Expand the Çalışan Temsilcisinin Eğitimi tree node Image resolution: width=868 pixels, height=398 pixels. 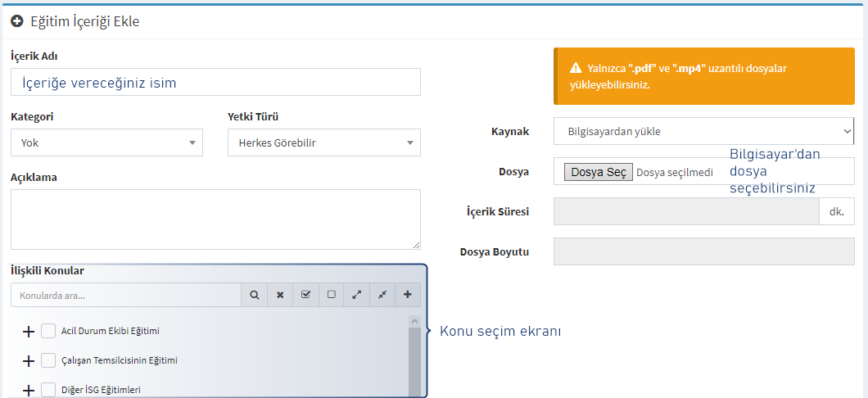pos(28,361)
